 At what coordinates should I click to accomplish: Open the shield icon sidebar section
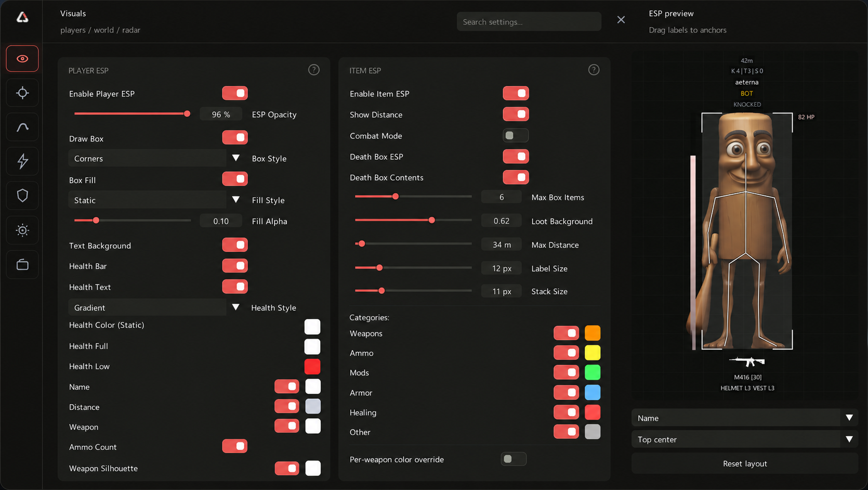click(22, 196)
